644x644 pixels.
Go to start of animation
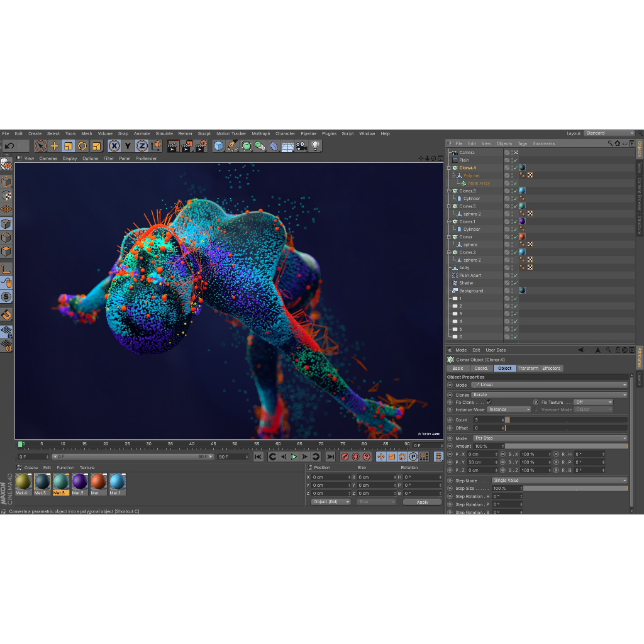258,457
